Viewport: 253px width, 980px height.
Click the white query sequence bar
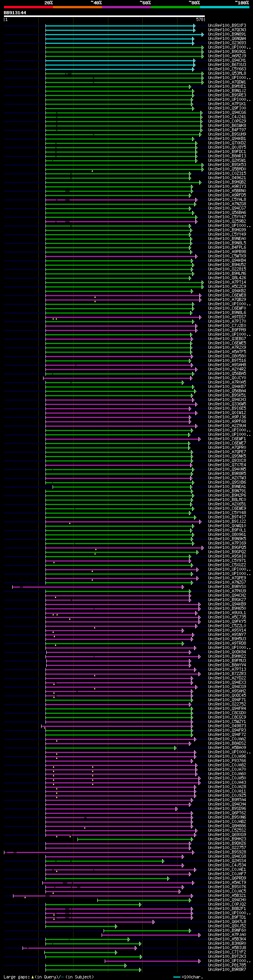click(104, 16)
